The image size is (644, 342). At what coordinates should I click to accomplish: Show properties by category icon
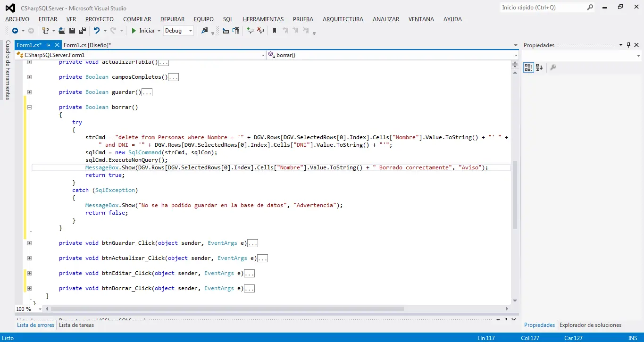click(x=528, y=67)
